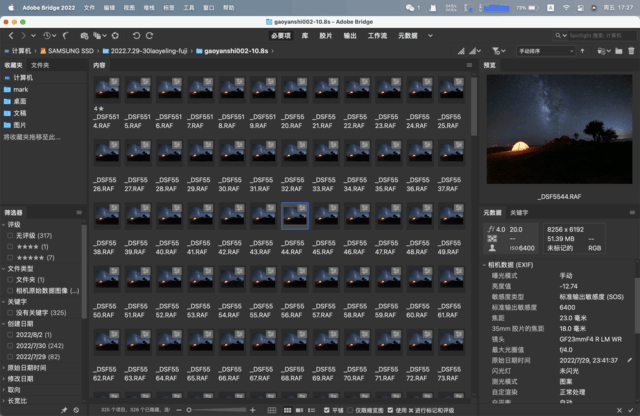Select mark in favorites list
The width and height of the screenshot is (640, 416).
(x=20, y=89)
